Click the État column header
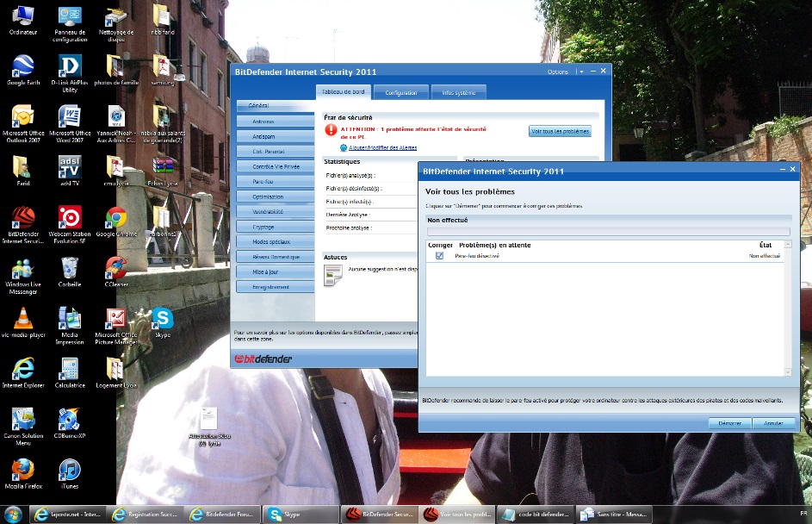Image resolution: width=812 pixels, height=524 pixels. (x=766, y=245)
